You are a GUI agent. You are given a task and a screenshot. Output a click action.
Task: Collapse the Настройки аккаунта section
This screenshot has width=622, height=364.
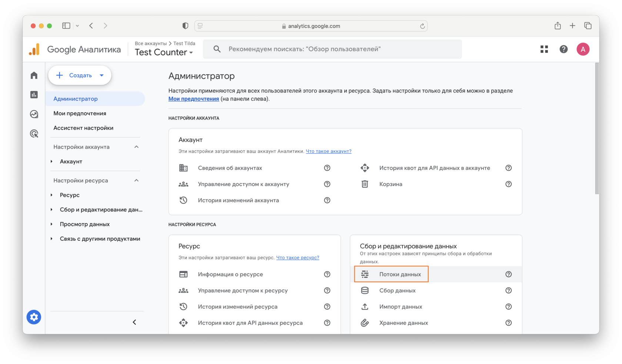136,147
